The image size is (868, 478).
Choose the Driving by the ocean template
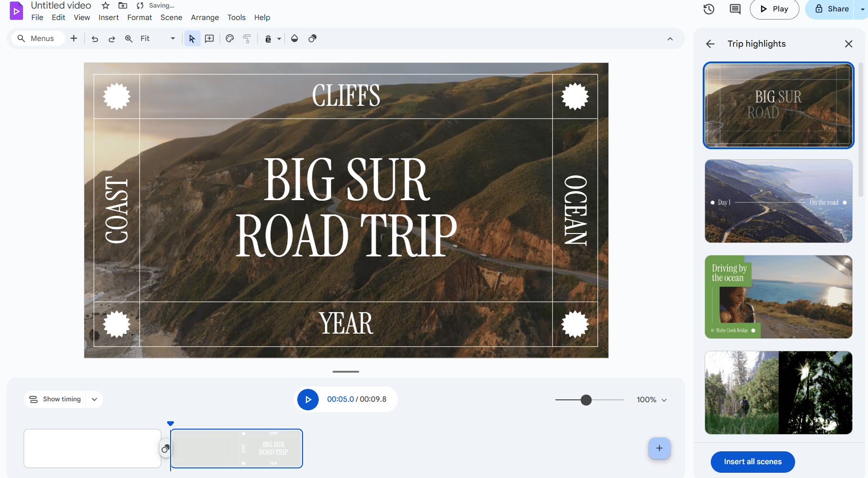tap(778, 297)
